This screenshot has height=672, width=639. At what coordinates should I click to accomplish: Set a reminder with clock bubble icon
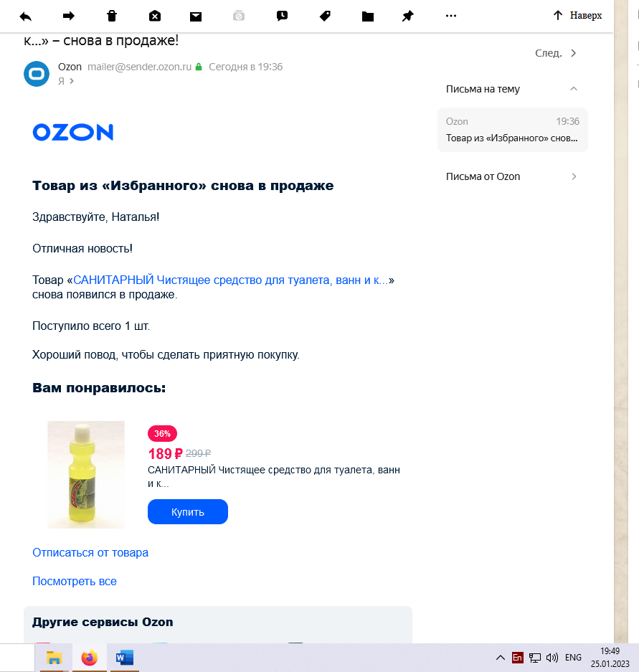click(x=282, y=16)
